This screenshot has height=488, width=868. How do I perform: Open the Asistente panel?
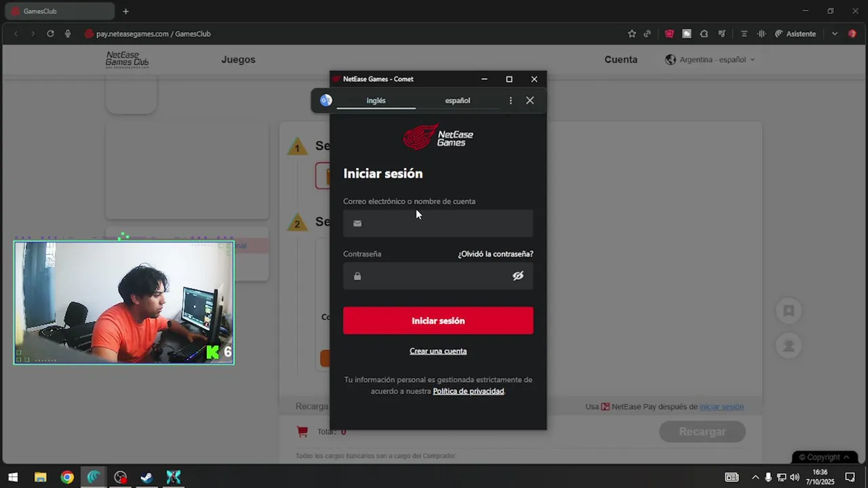click(x=795, y=34)
